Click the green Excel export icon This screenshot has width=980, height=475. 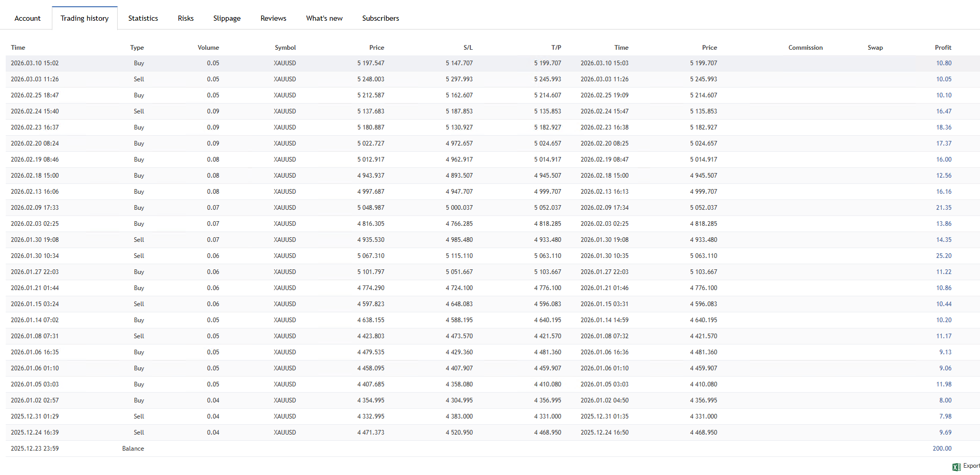[x=957, y=467]
